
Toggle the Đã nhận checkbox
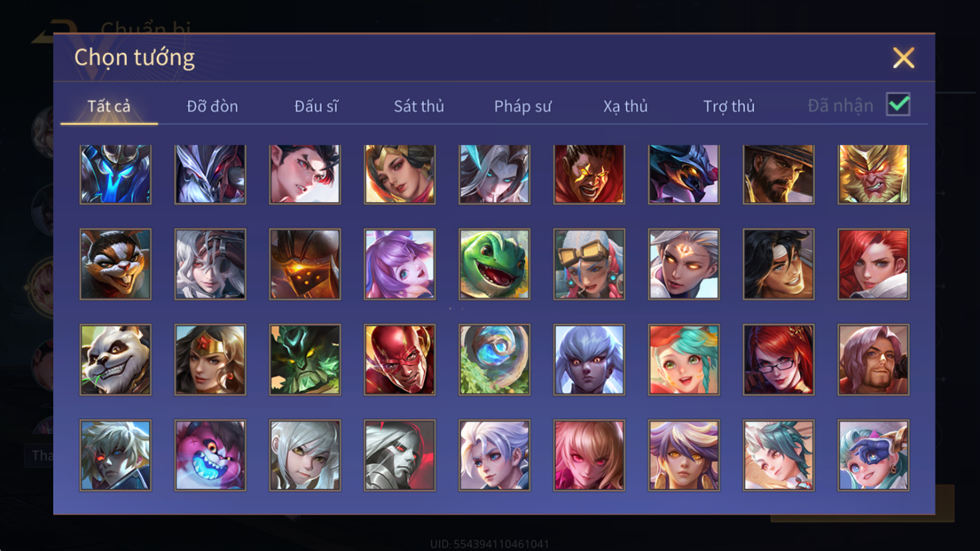click(x=898, y=105)
